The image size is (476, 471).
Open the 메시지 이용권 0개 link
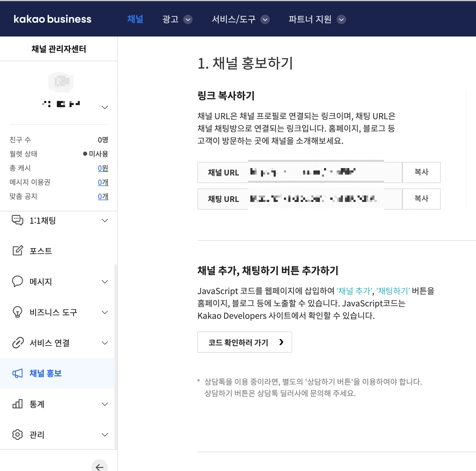(x=103, y=182)
